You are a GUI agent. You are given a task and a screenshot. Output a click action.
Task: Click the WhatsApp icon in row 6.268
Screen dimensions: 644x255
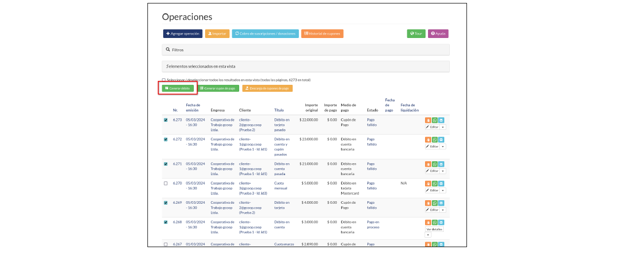click(x=435, y=222)
